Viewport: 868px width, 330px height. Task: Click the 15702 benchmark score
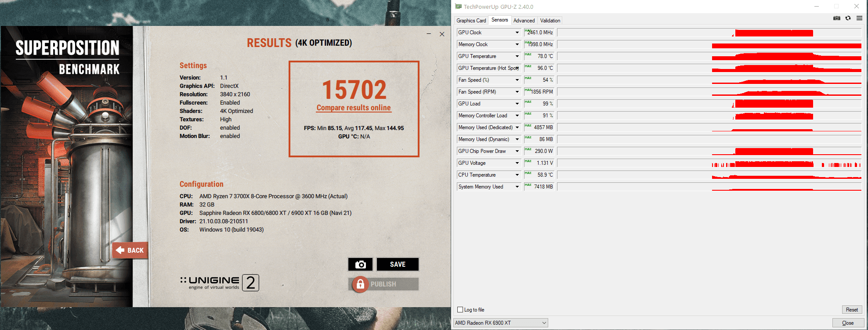pyautogui.click(x=354, y=90)
